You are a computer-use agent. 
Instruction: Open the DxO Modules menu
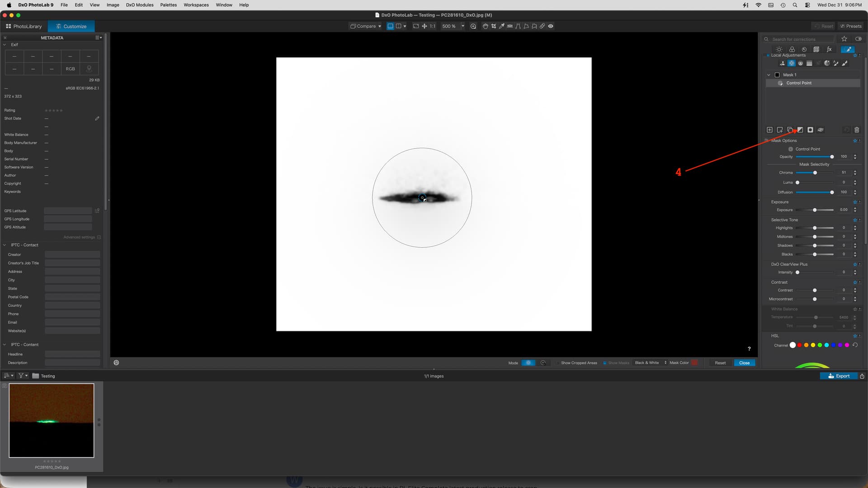(139, 5)
